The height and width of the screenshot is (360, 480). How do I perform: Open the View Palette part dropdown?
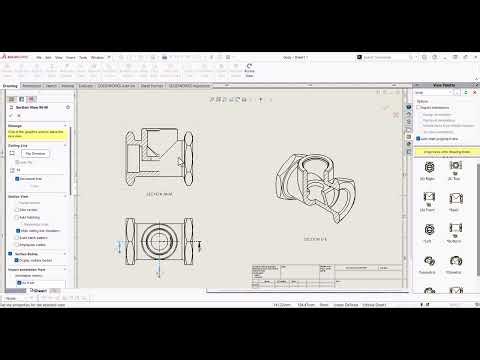click(435, 93)
